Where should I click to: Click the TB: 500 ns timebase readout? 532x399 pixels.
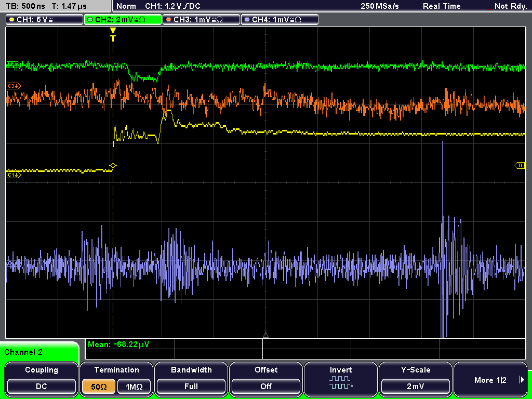coord(25,6)
